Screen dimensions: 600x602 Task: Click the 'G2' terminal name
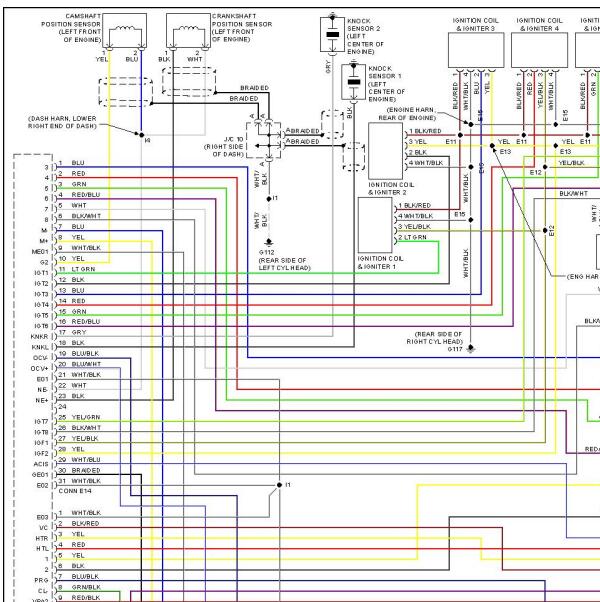point(45,263)
